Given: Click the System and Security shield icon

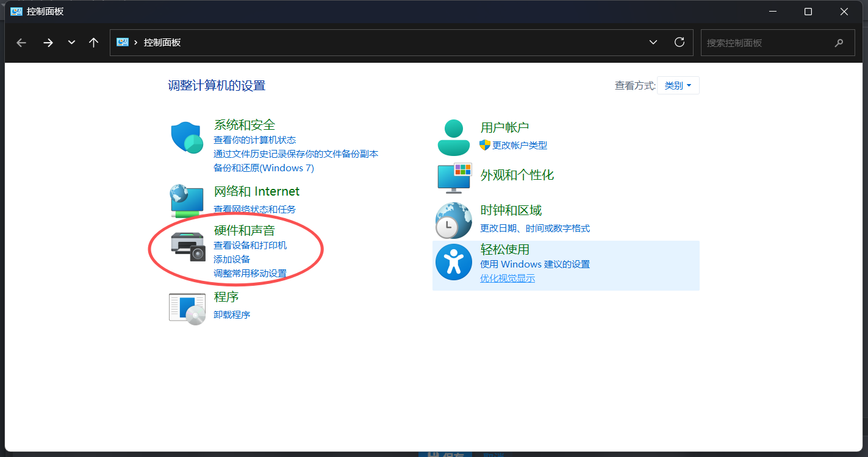Looking at the screenshot, I should click(x=187, y=137).
